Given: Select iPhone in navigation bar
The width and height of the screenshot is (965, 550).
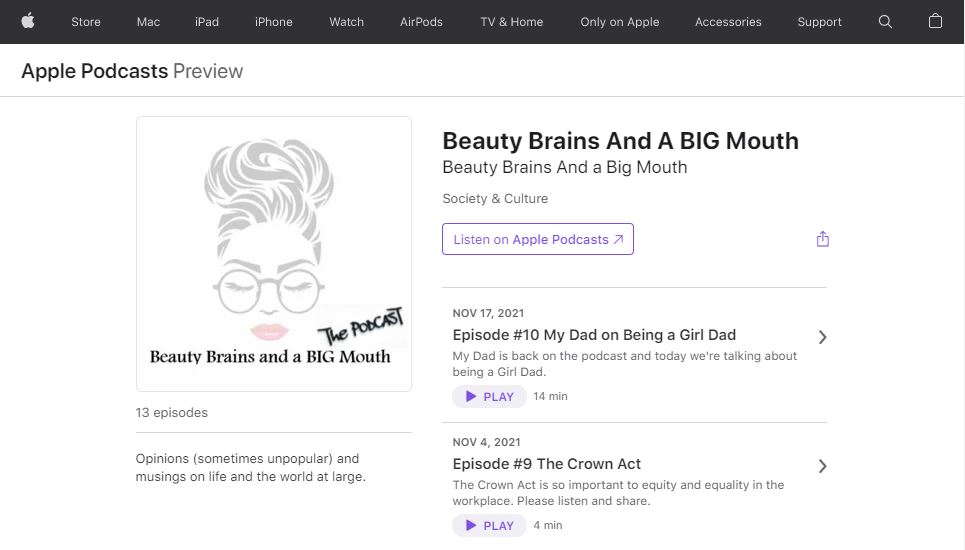Looking at the screenshot, I should [x=274, y=22].
